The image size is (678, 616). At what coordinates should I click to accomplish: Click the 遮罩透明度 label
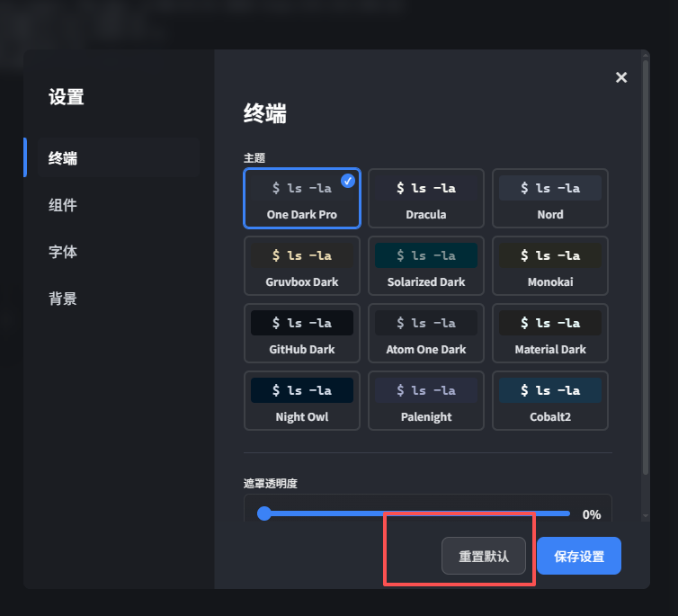(271, 483)
